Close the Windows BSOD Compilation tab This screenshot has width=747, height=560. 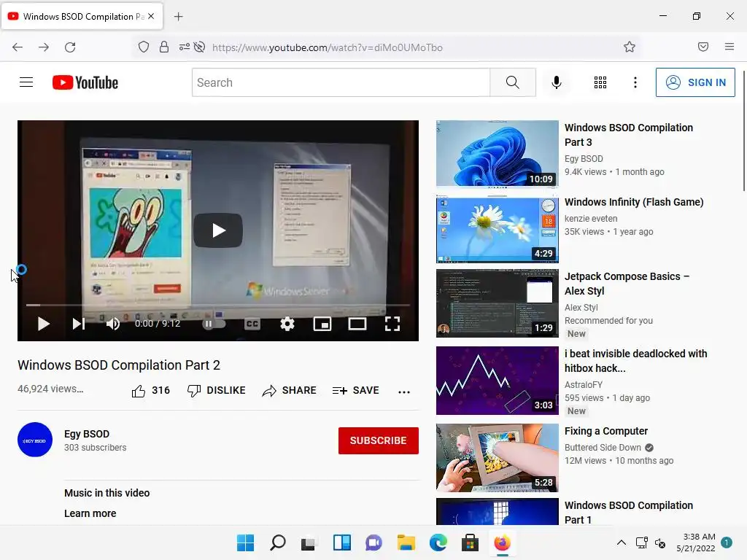151,16
